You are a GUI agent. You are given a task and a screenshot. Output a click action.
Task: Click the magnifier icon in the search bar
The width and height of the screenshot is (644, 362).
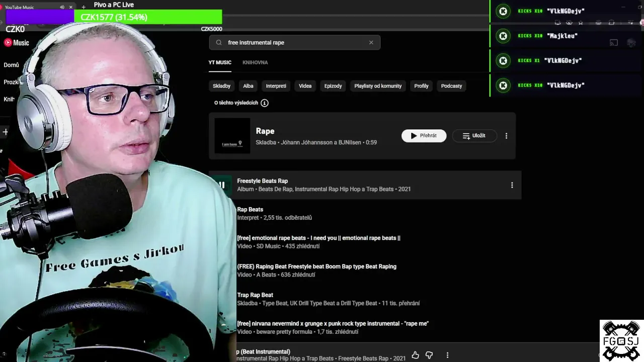tap(219, 43)
